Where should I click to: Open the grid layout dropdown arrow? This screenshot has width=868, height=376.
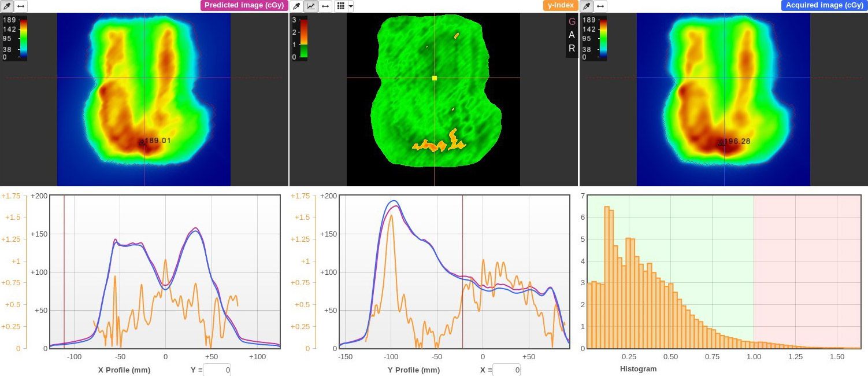tap(351, 6)
